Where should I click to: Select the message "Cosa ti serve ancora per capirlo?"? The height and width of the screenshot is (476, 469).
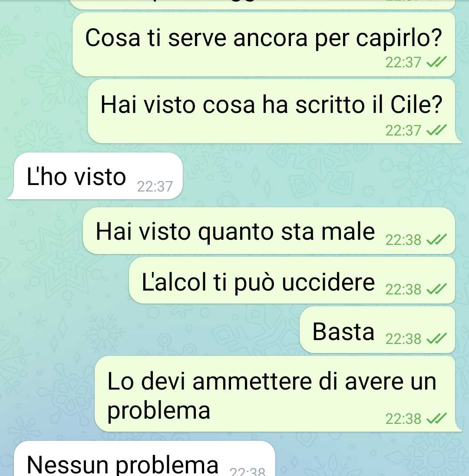click(264, 44)
